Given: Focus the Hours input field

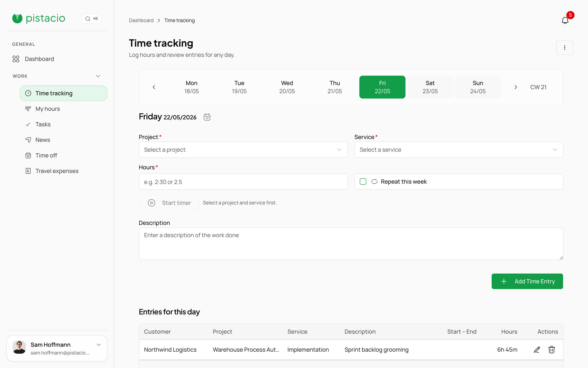Looking at the screenshot, I should click(243, 182).
